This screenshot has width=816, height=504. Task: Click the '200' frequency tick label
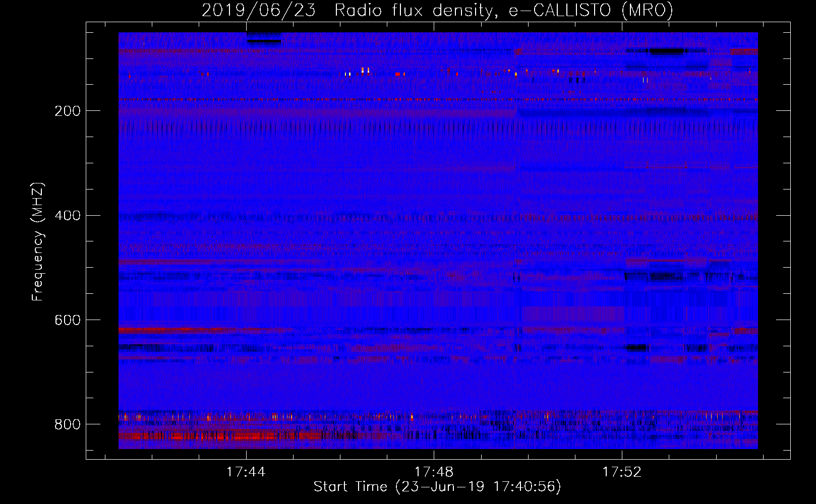(67, 111)
